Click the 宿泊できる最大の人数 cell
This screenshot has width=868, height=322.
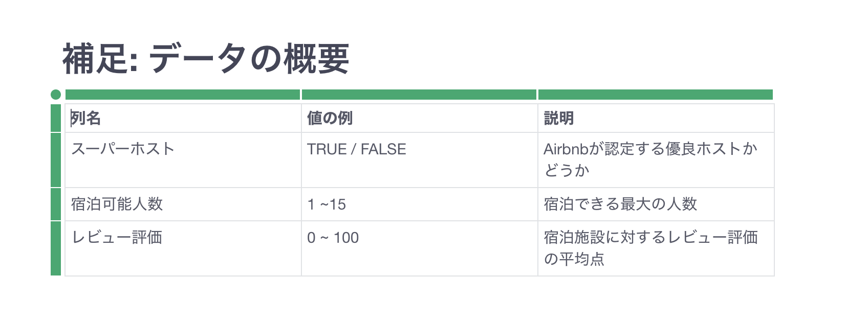click(x=656, y=204)
